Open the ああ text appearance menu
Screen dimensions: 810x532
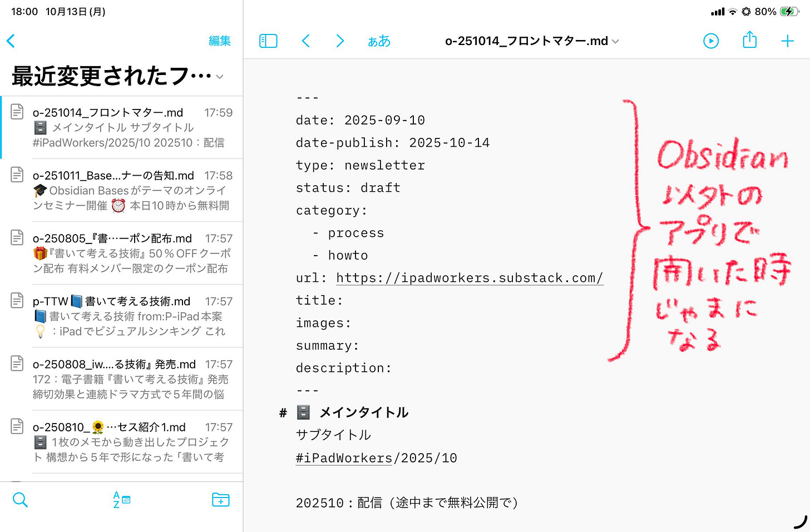379,41
